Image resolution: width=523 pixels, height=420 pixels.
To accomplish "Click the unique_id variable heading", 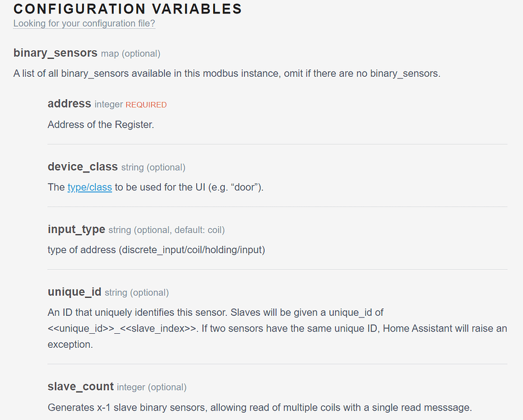I will [75, 292].
